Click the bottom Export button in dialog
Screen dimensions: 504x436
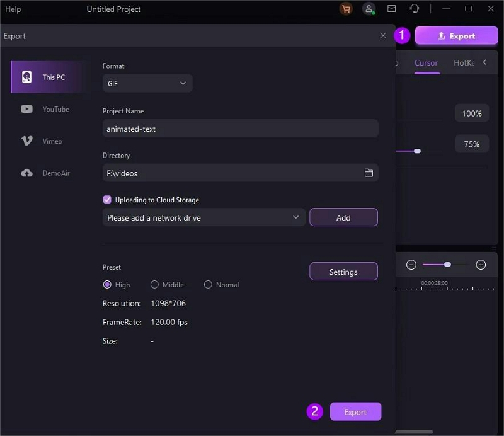[355, 411]
